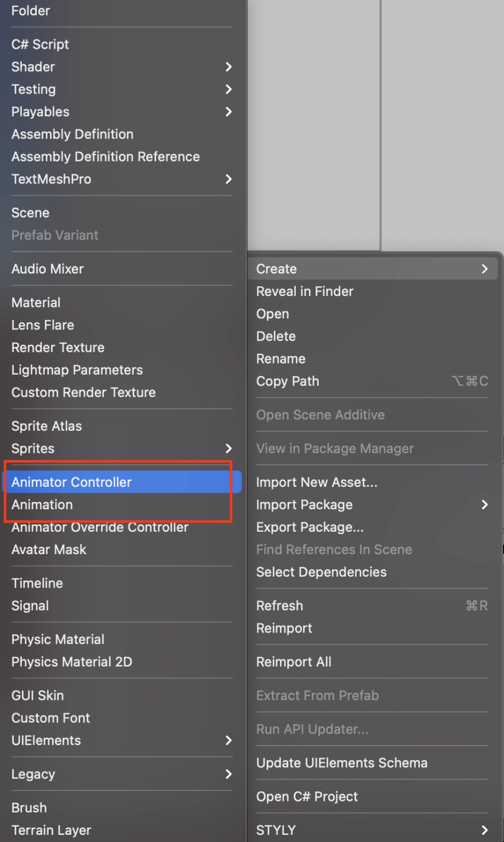Open C# Project from context menu
The width and height of the screenshot is (504, 842).
307,797
